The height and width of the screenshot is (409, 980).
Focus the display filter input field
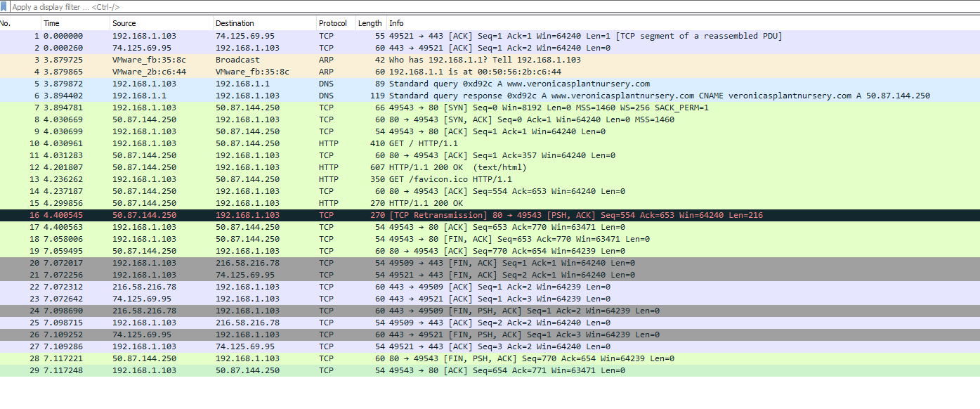(495, 7)
